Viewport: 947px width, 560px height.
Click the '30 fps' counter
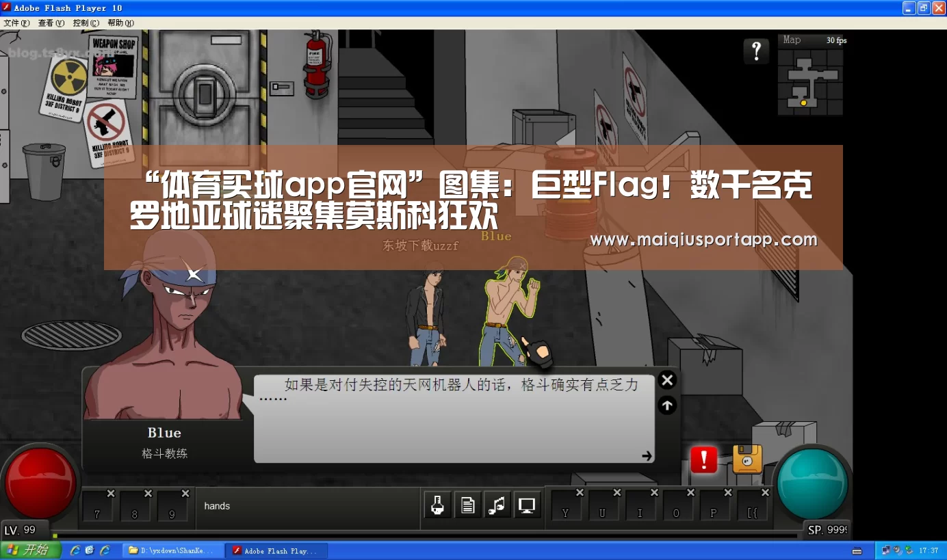click(836, 40)
